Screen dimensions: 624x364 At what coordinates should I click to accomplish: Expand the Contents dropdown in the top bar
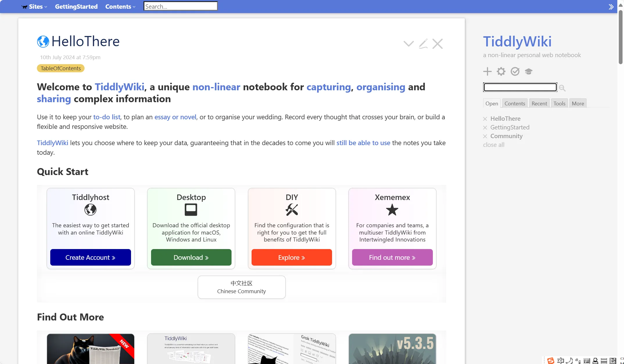120,6
